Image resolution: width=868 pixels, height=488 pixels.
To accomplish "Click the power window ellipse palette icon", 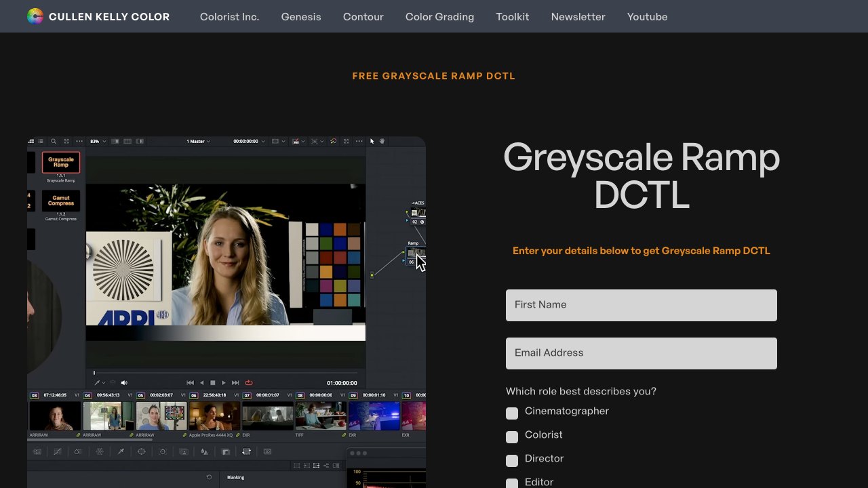I will click(142, 451).
